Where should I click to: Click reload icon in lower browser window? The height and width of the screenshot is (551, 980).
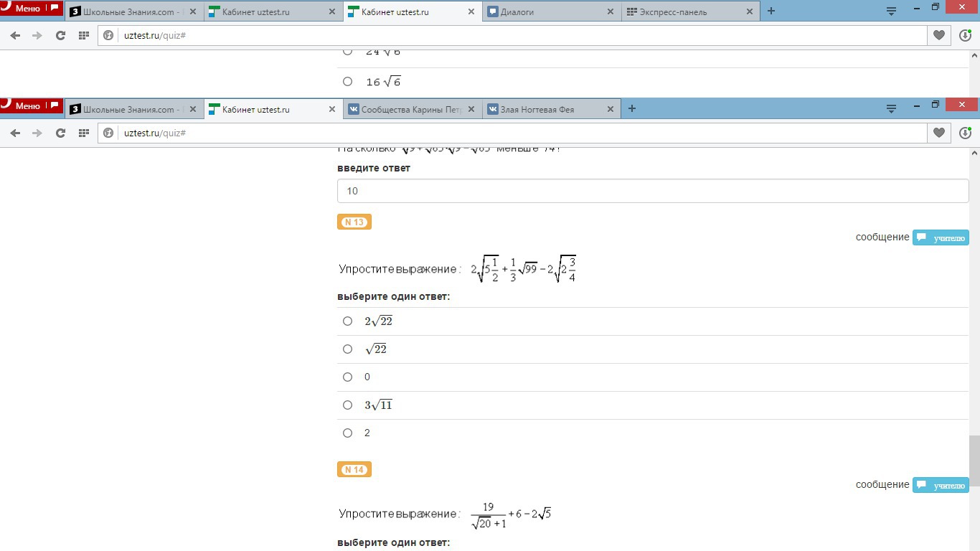60,133
